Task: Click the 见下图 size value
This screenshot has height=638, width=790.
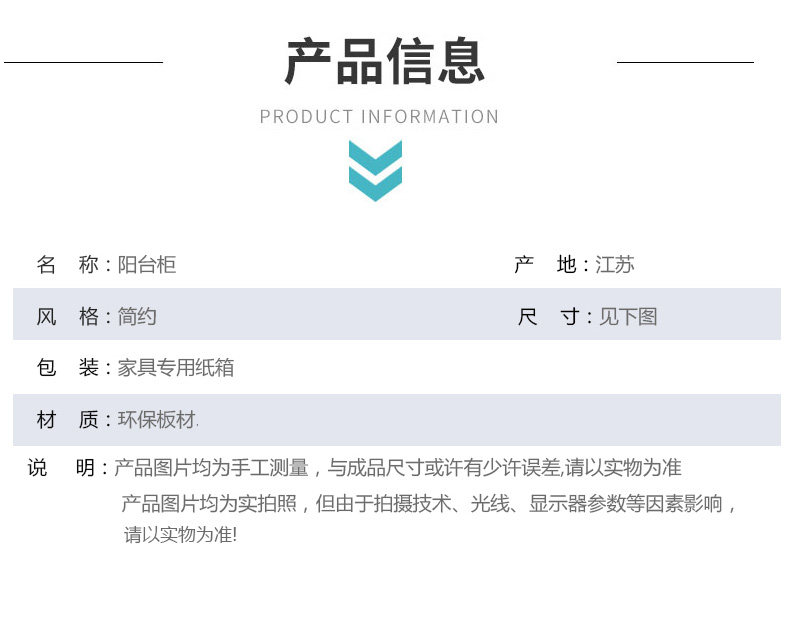Action: [x=628, y=316]
